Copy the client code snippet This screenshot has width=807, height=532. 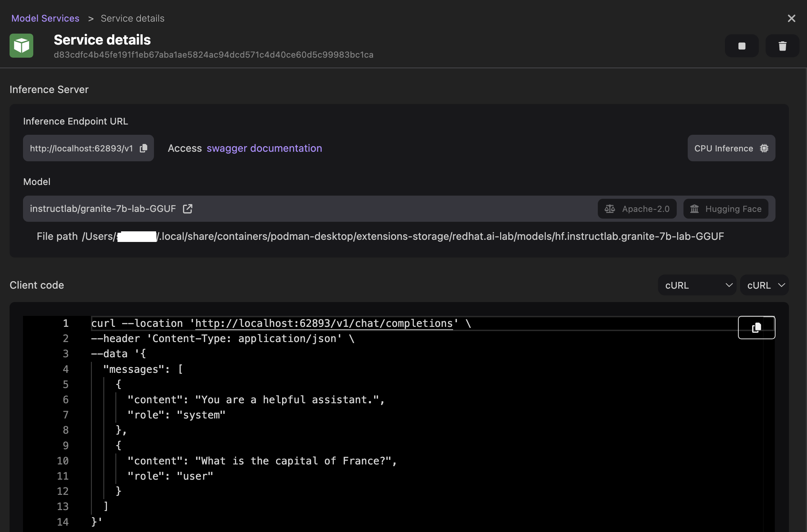tap(756, 328)
